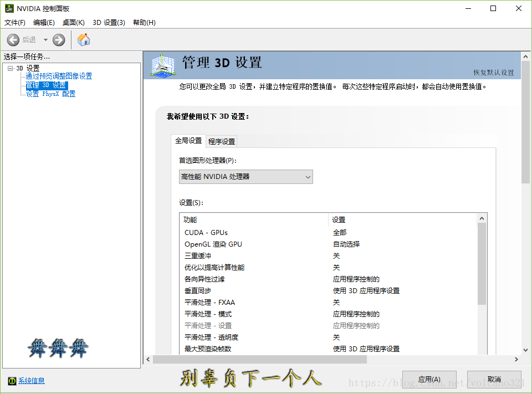Select the CUDA - GPUs row

pyautogui.click(x=328, y=233)
